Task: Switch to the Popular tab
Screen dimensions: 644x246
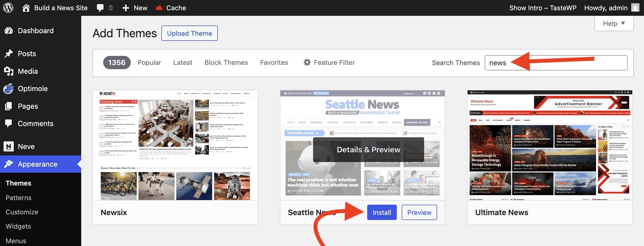Action: coord(149,62)
